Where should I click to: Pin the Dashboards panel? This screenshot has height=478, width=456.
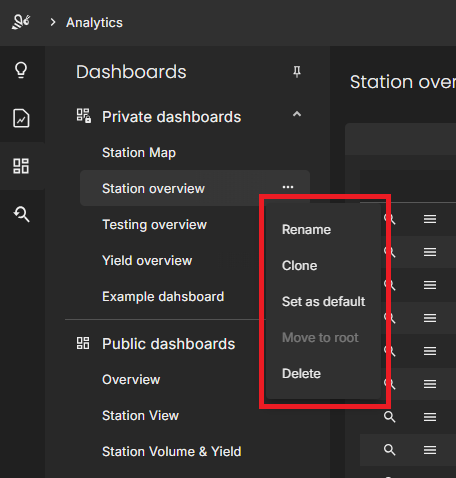[297, 72]
